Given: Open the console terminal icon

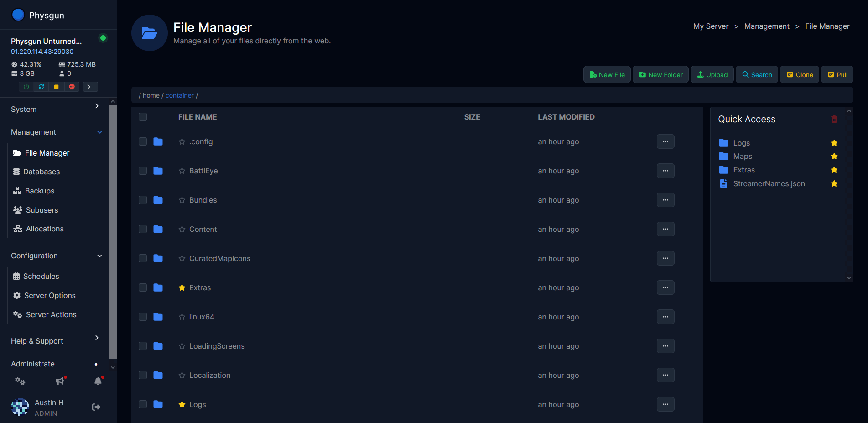Looking at the screenshot, I should pyautogui.click(x=90, y=87).
